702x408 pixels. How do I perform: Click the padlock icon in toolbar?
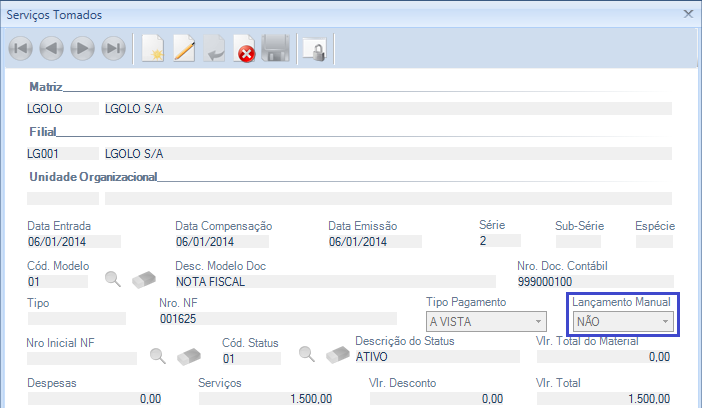(314, 49)
